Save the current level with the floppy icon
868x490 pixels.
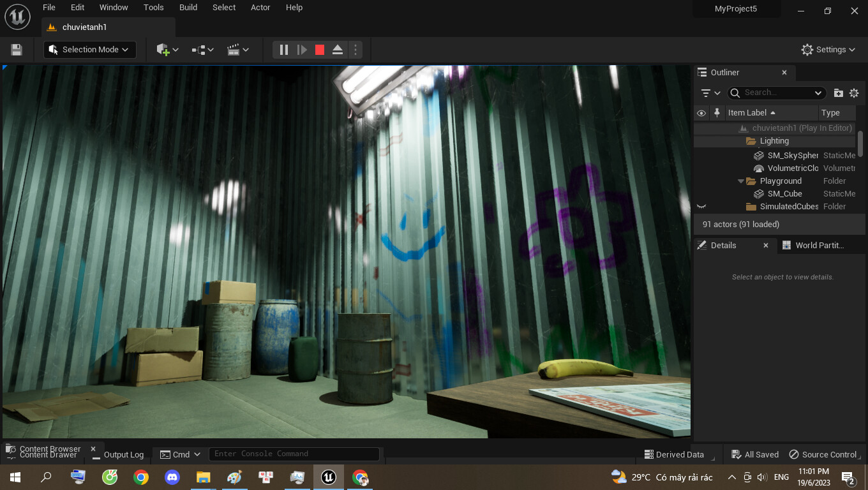click(x=17, y=50)
